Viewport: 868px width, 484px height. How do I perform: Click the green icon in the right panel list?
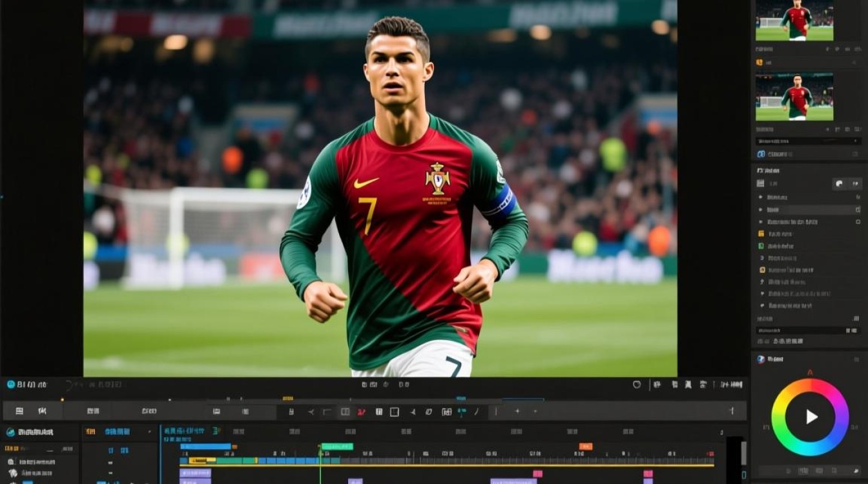point(761,246)
